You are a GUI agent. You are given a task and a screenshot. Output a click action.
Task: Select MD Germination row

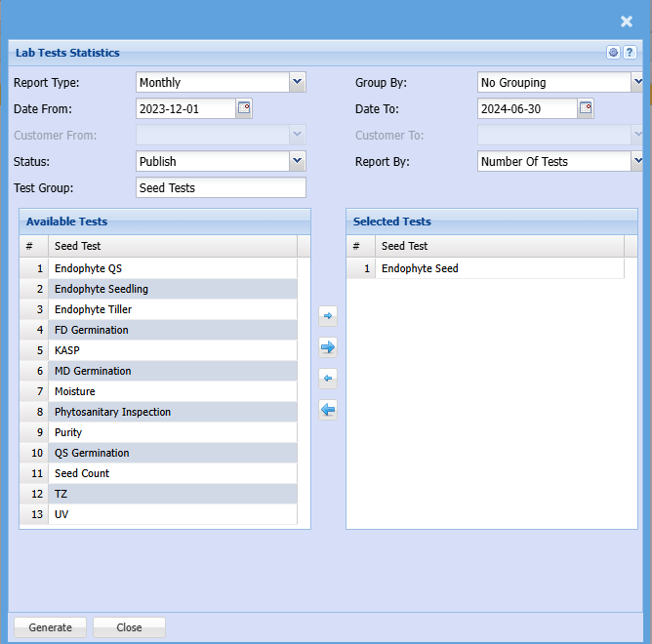[x=158, y=371]
